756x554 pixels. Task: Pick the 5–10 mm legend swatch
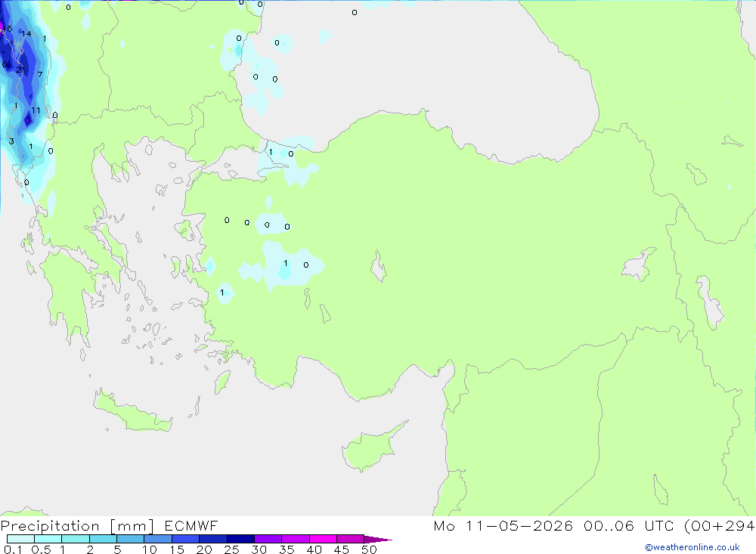(x=130, y=539)
